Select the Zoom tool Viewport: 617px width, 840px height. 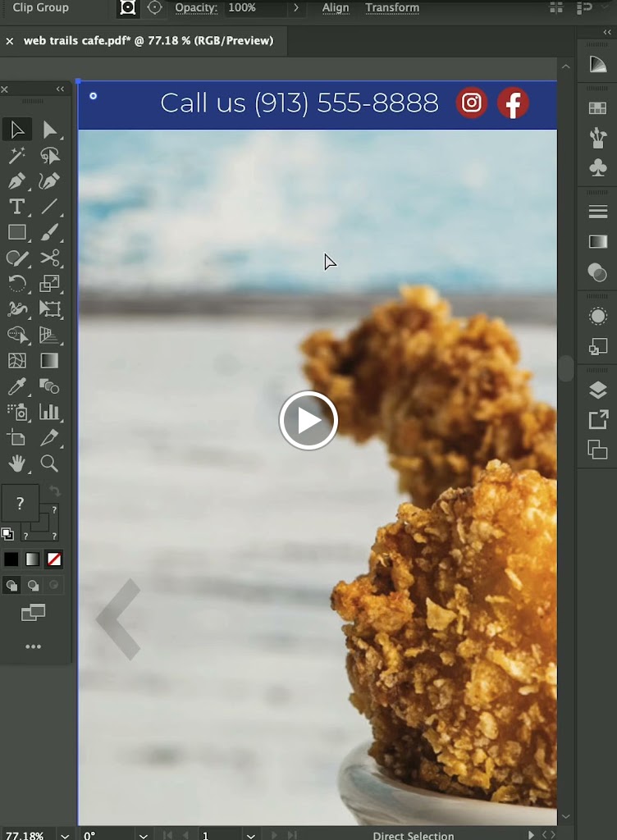point(50,463)
